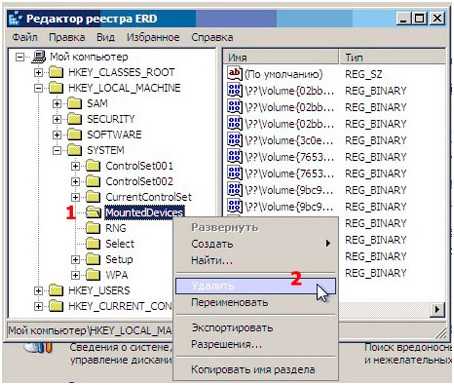Collapse the Мой компьютер root node
This screenshot has height=385, width=454.
20,57
